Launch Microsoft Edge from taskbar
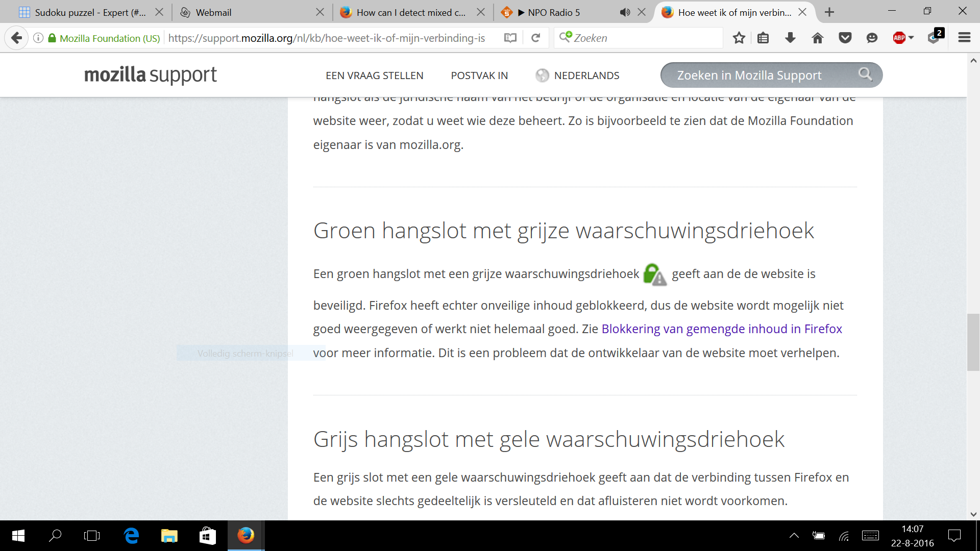Screen dimensions: 980x551 coord(132,536)
